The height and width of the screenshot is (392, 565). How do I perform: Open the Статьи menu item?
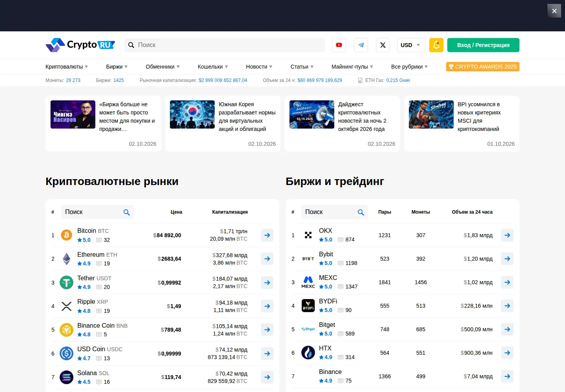tap(302, 67)
